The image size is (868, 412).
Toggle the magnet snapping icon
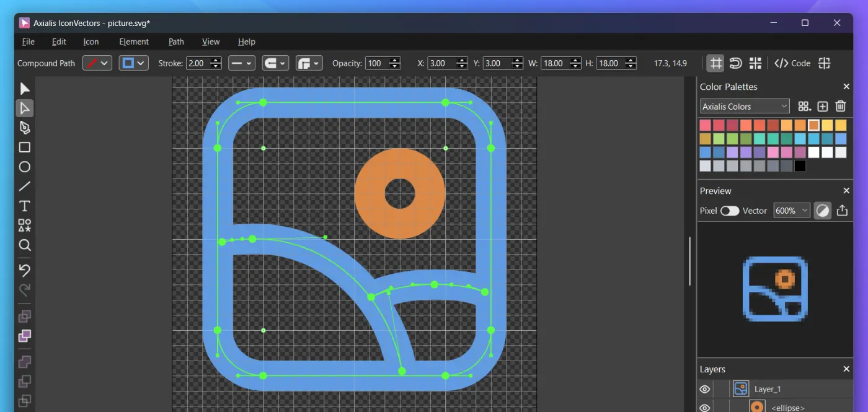736,63
